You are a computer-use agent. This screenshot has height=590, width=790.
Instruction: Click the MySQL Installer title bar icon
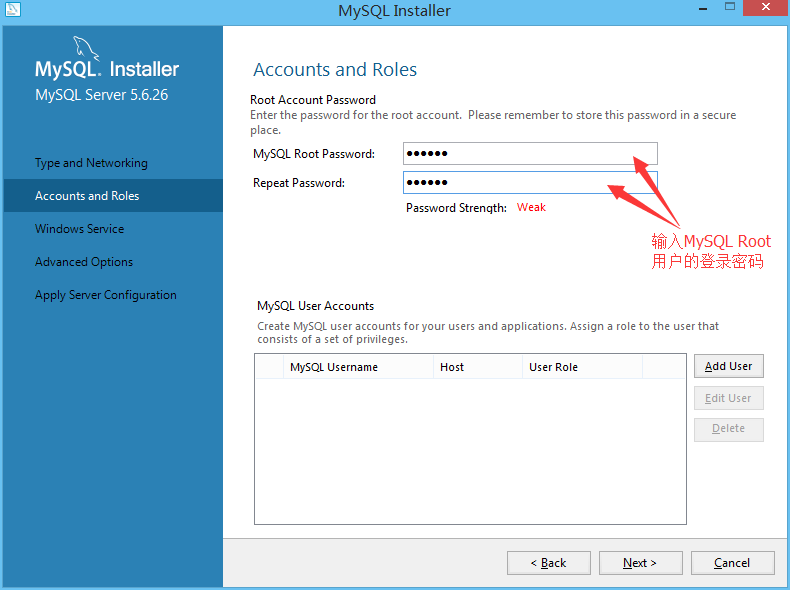[x=12, y=9]
